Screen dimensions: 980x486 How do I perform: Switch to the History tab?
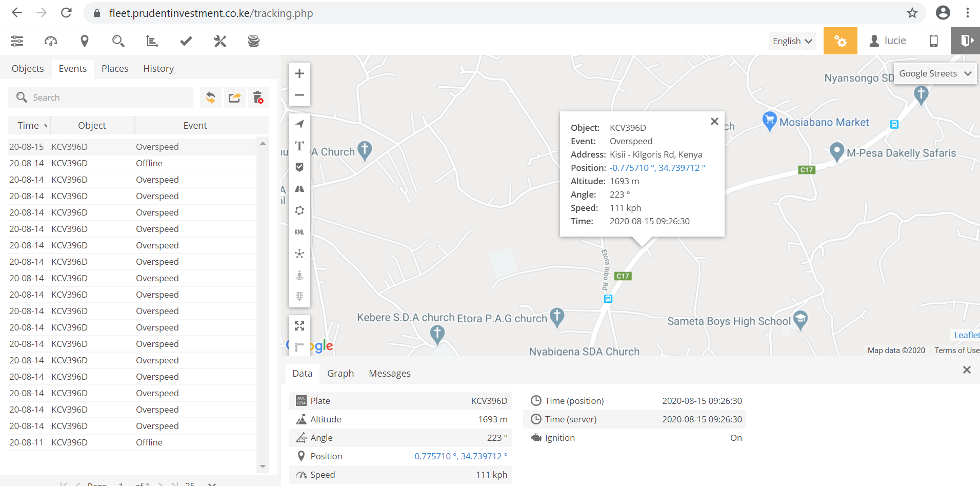(x=158, y=69)
